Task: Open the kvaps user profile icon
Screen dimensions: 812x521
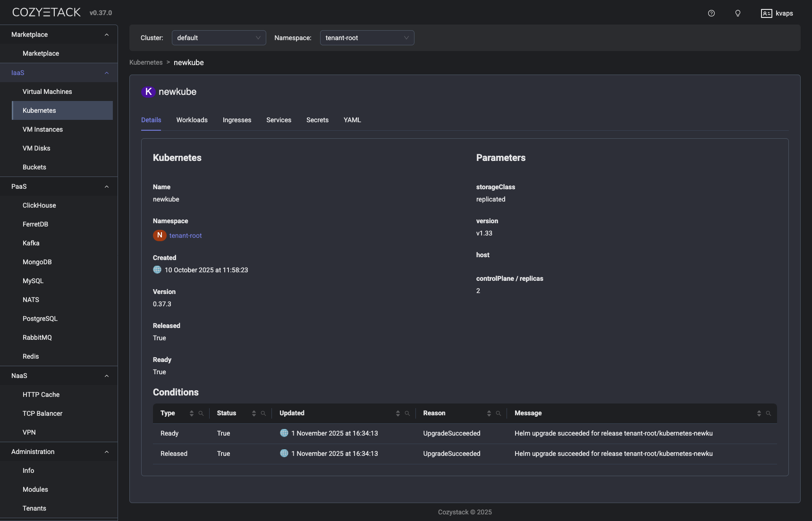Action: [767, 13]
